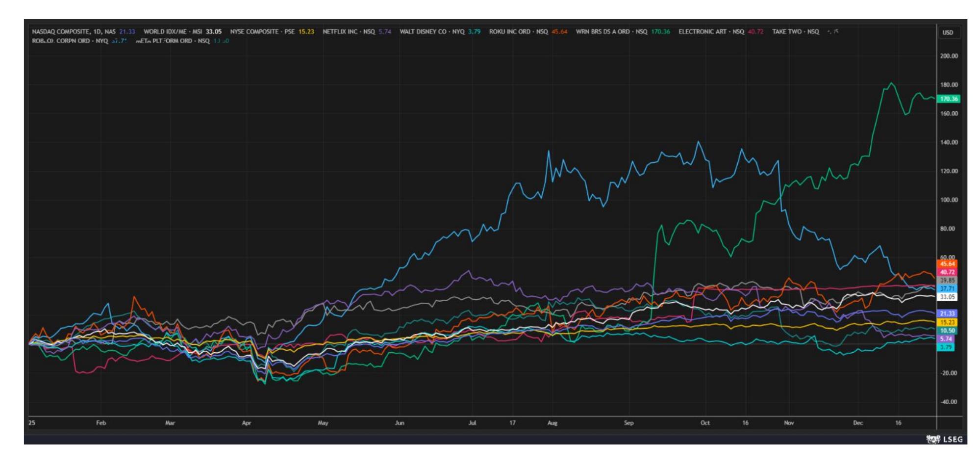Click the Dec label on time axis

(858, 423)
